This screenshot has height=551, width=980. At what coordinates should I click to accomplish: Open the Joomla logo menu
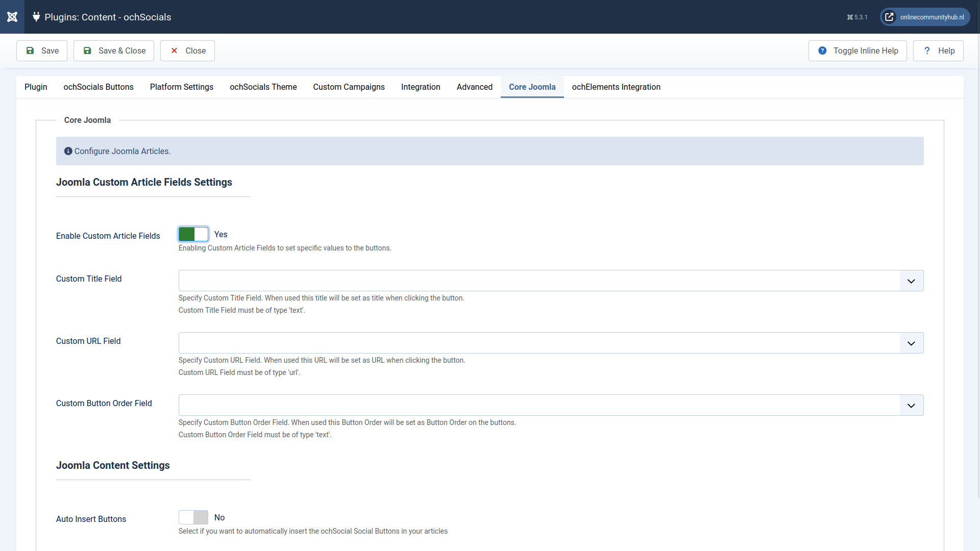coord(12,17)
